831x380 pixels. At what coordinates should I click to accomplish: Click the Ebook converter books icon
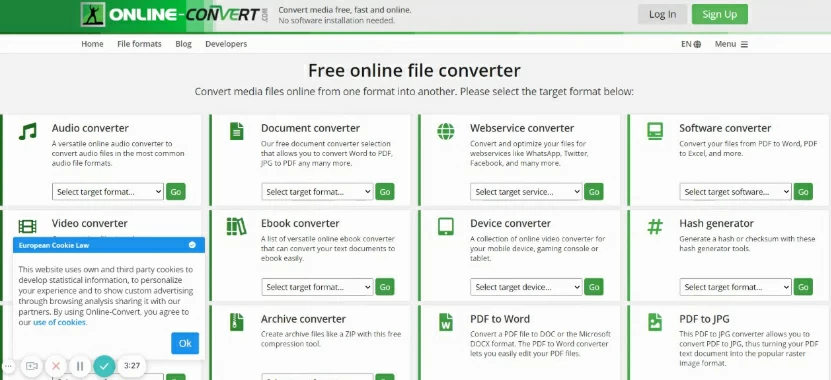(x=236, y=227)
